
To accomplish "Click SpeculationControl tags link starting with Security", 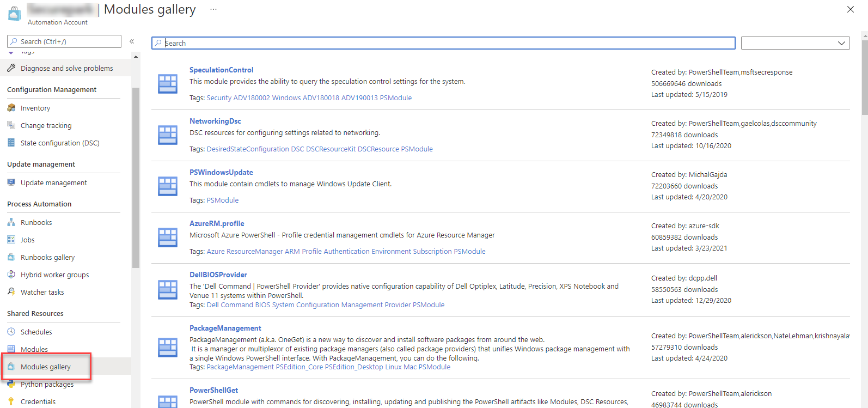I will [309, 98].
